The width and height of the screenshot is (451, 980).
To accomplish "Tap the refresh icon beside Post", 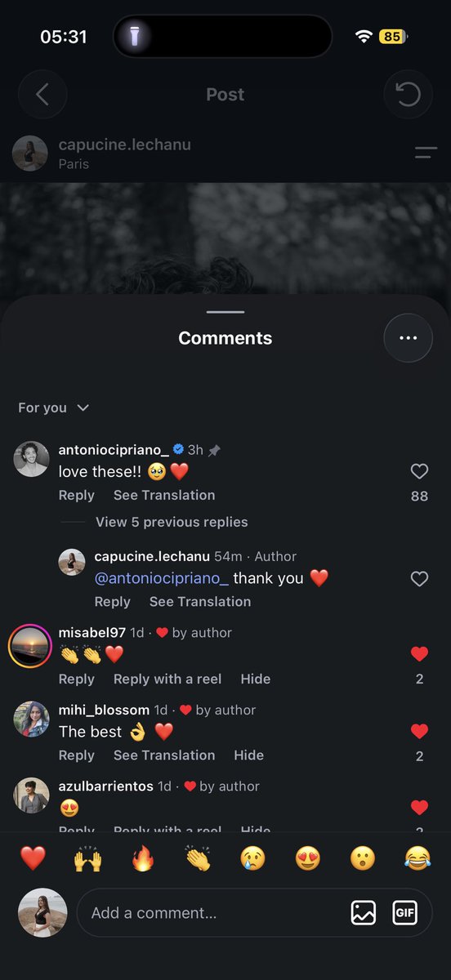I will 408,95.
